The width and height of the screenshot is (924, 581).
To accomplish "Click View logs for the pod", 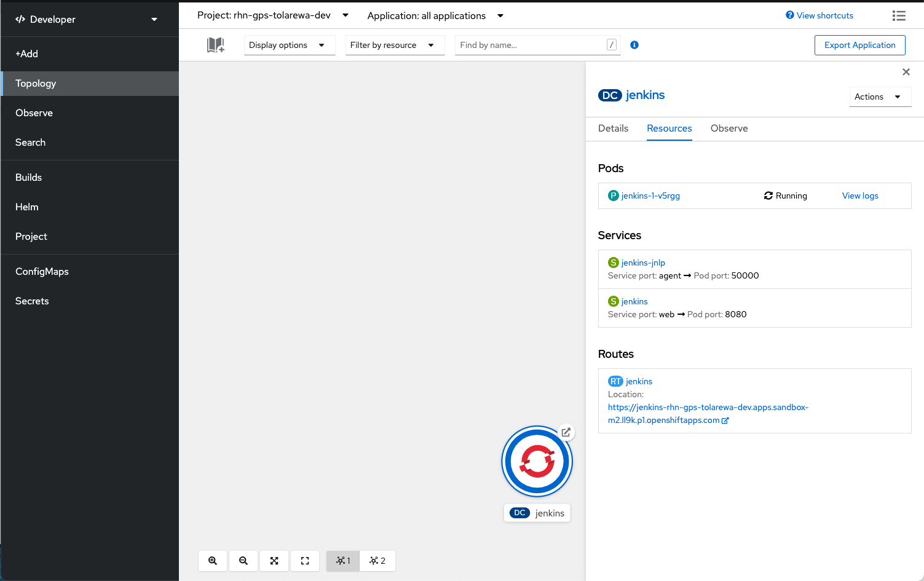I will click(x=860, y=196).
